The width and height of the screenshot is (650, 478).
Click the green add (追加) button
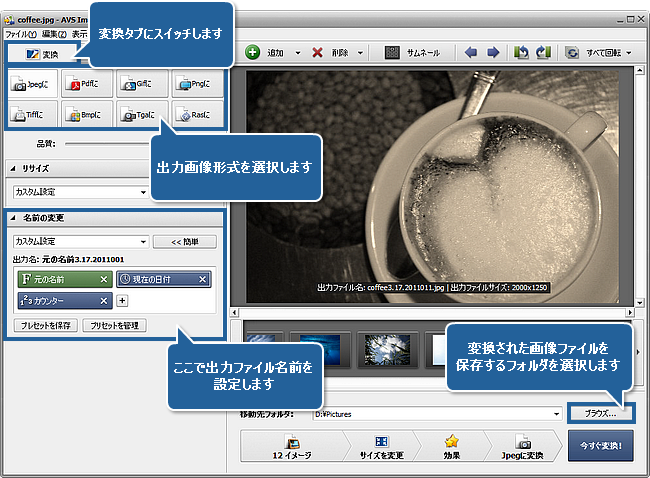(253, 52)
